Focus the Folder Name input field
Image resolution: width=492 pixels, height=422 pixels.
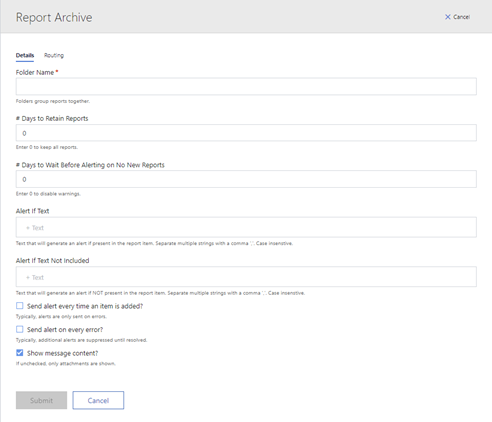(x=246, y=87)
